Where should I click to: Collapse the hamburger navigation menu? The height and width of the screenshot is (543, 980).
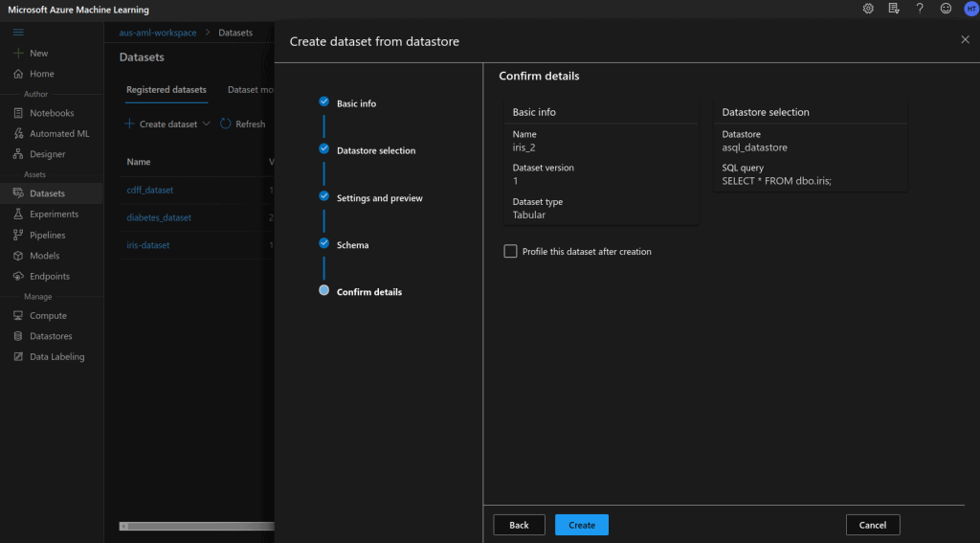click(x=18, y=33)
